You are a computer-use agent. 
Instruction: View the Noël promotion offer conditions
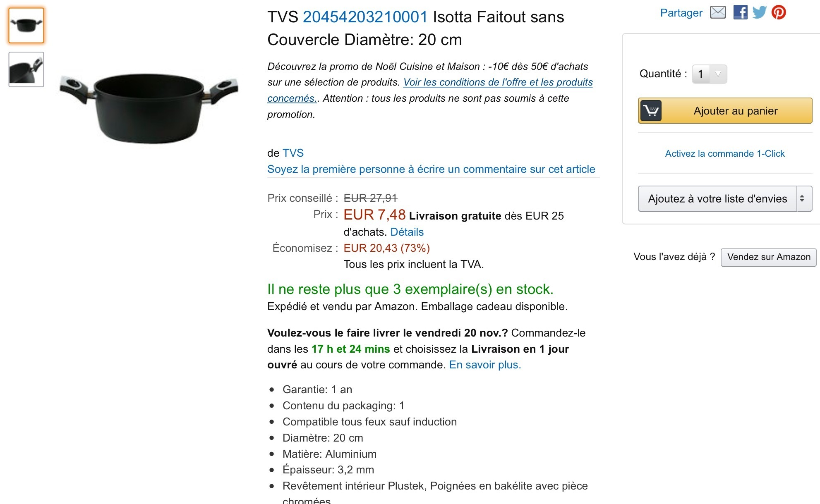498,82
